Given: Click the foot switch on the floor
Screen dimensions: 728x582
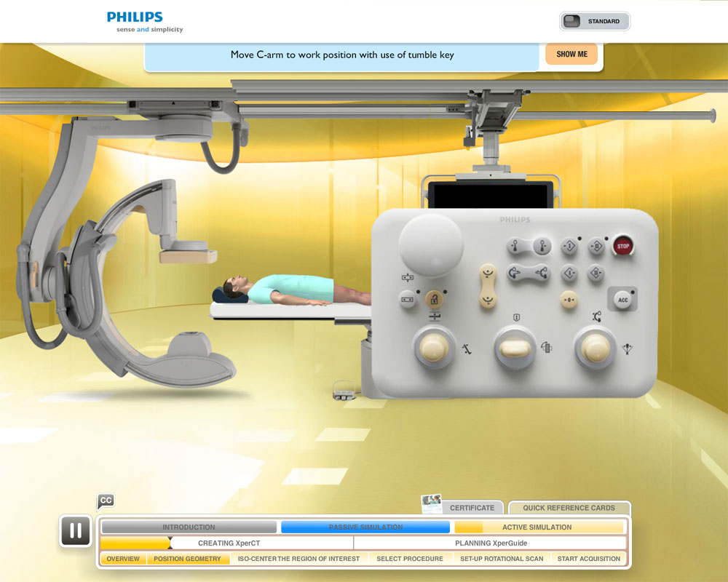Looking at the screenshot, I should 344,391.
